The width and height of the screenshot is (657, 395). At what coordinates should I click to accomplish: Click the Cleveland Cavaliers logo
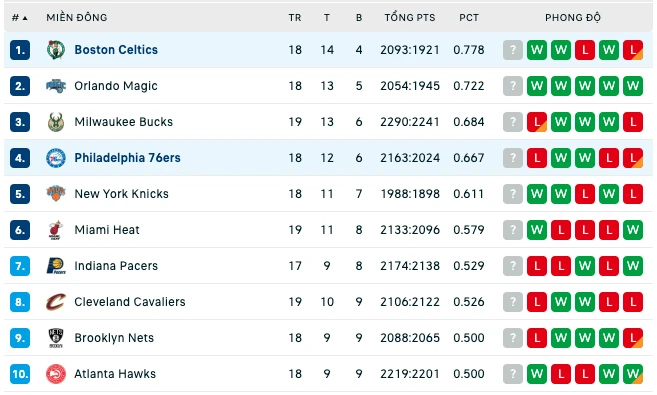tap(56, 302)
